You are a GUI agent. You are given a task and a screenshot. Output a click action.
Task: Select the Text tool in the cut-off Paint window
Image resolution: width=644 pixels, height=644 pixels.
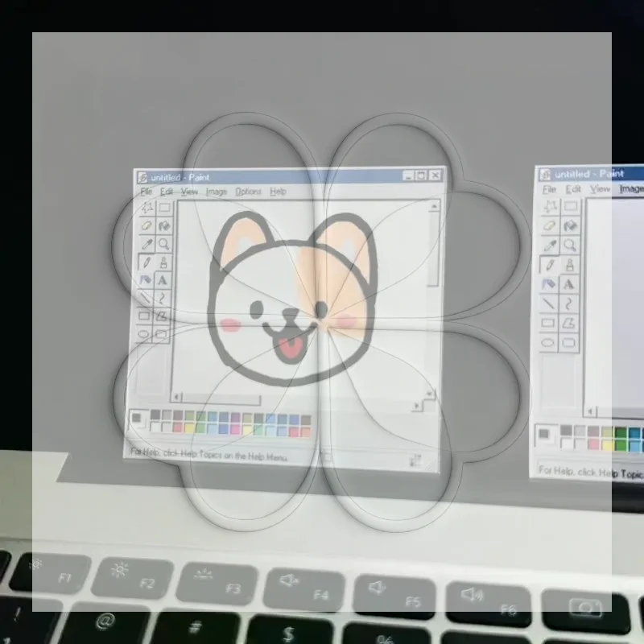coord(569,284)
